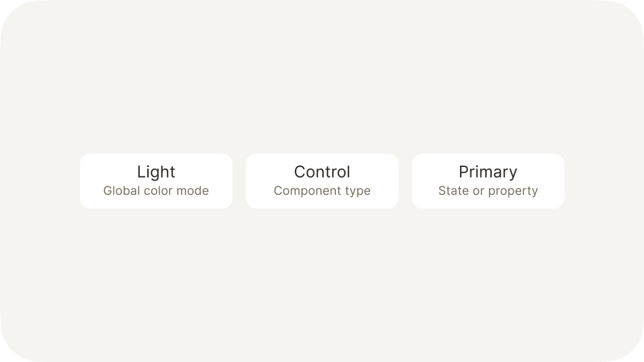644x362 pixels.
Task: Click the word "color" in the Light card
Action: tap(155, 191)
